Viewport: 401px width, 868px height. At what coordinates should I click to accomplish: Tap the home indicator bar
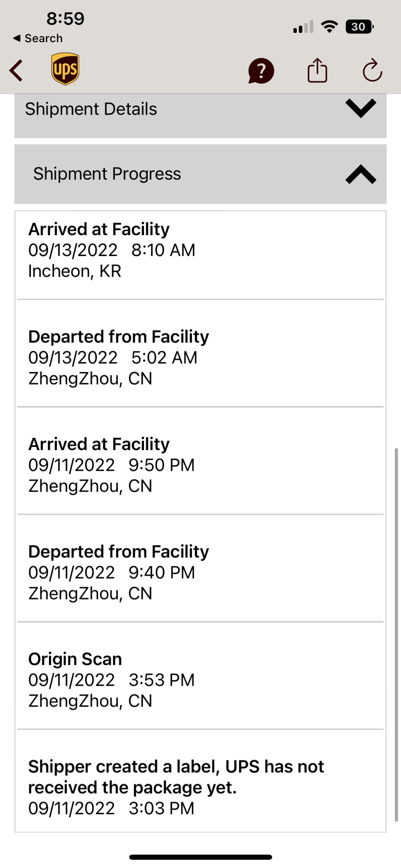coord(200,857)
